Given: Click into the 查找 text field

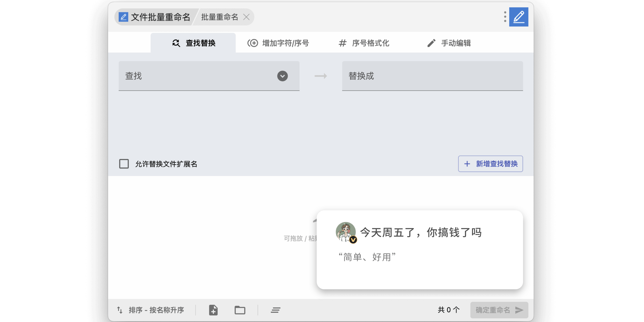Looking at the screenshot, I should (195, 76).
